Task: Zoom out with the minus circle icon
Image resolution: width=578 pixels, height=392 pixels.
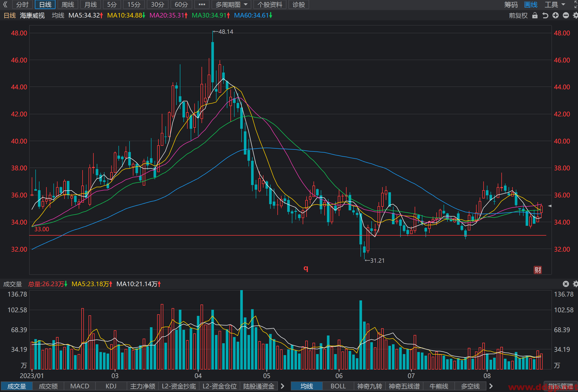Action: point(566,15)
